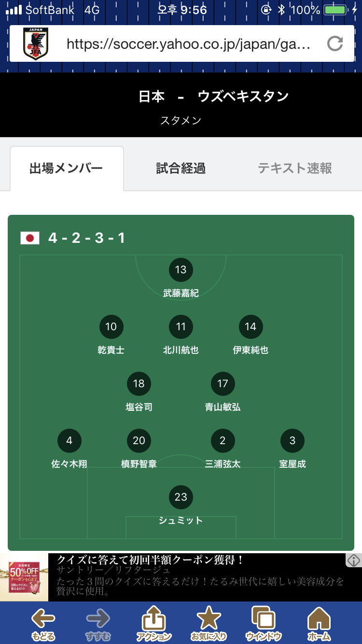362x644 pixels.
Task: Tap the Japan flag icon
Action: coord(30,238)
